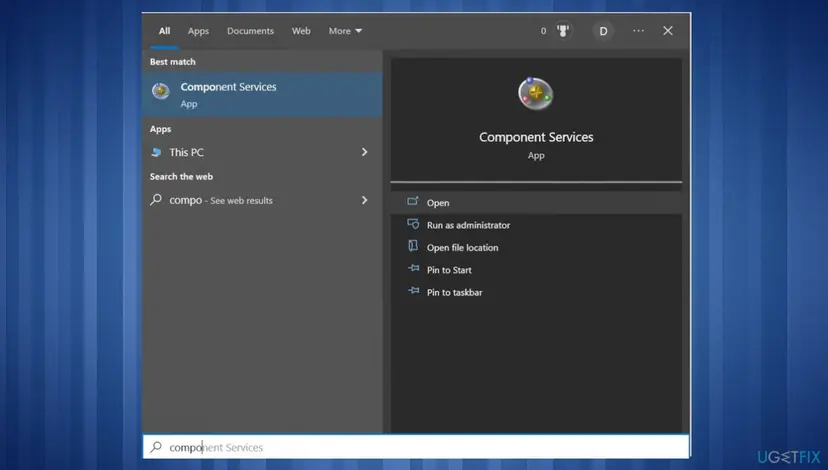Viewport: 828px width, 470px height.
Task: Close the search panel
Action: tap(668, 31)
